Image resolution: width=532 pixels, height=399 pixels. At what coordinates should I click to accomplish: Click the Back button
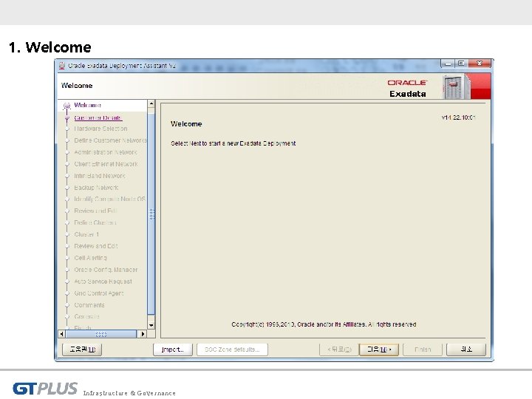339,349
